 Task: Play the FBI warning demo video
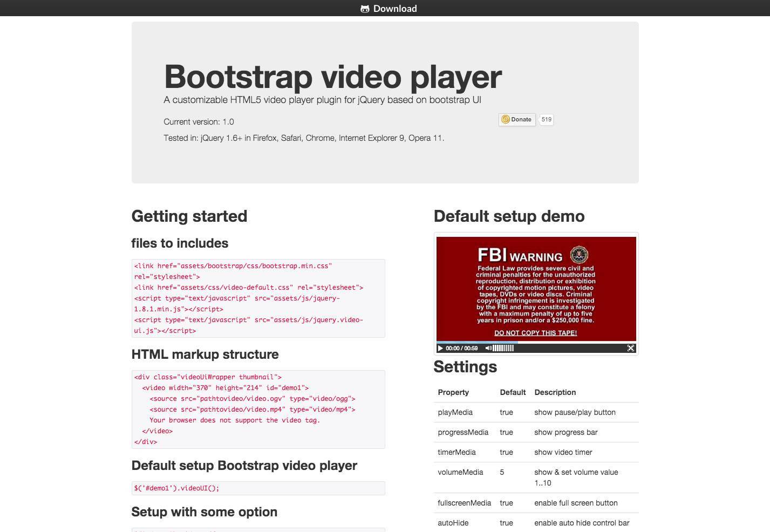[x=440, y=348]
